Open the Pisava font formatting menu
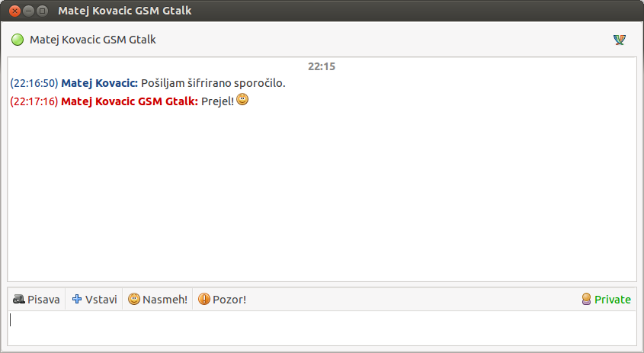 [x=37, y=299]
